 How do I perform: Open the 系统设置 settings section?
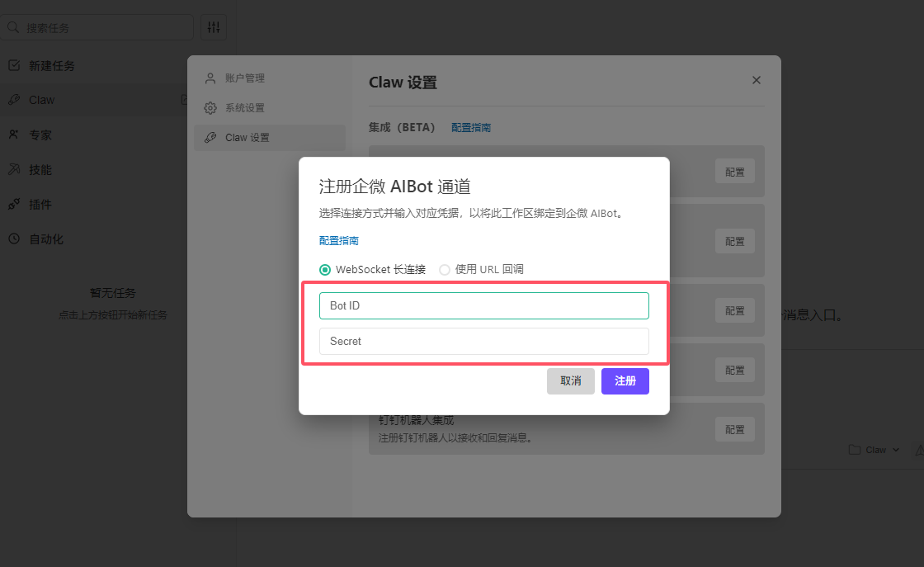[270, 108]
